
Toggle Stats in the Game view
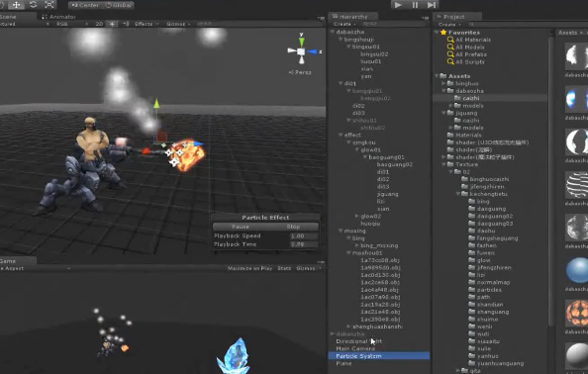point(284,268)
